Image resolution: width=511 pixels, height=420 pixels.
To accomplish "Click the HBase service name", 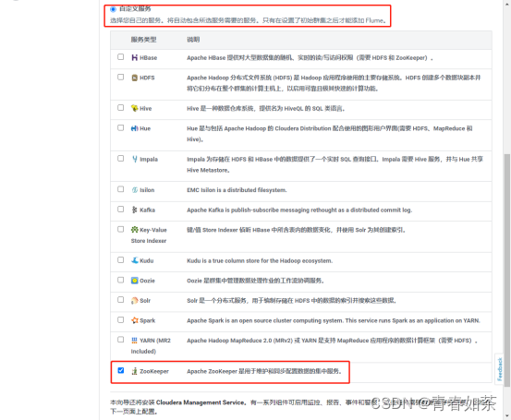I will (x=148, y=58).
